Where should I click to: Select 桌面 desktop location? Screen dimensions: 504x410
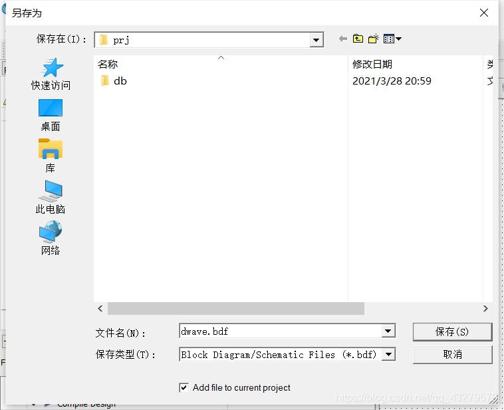[x=50, y=115]
